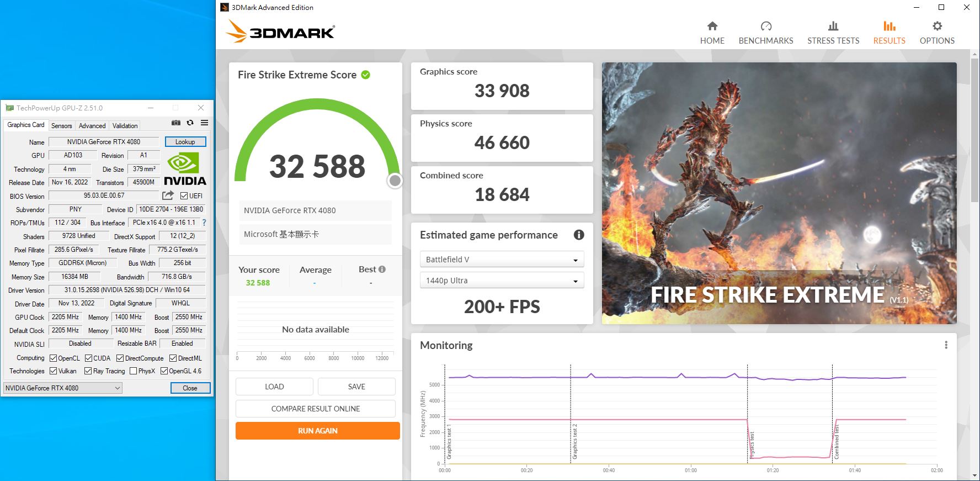Toggle the PhysX checkbox
The width and height of the screenshot is (980, 481).
click(x=133, y=371)
